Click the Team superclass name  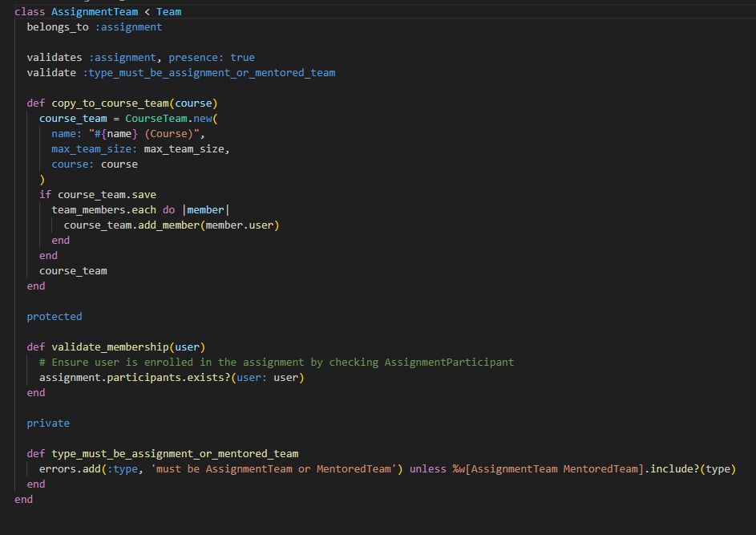click(168, 12)
